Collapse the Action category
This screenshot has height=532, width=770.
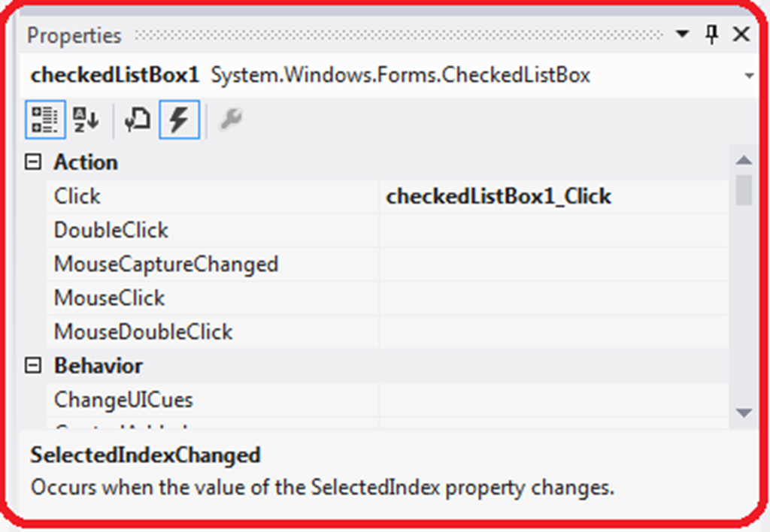(33, 162)
